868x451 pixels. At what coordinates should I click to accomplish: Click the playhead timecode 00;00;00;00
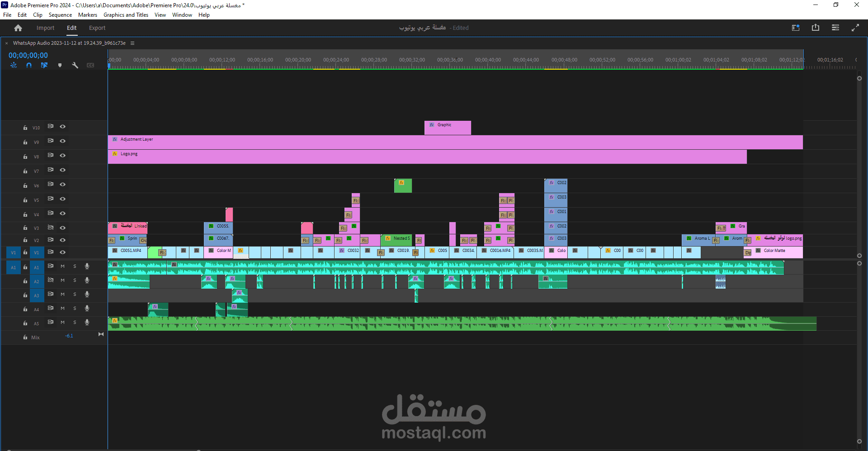pos(28,55)
